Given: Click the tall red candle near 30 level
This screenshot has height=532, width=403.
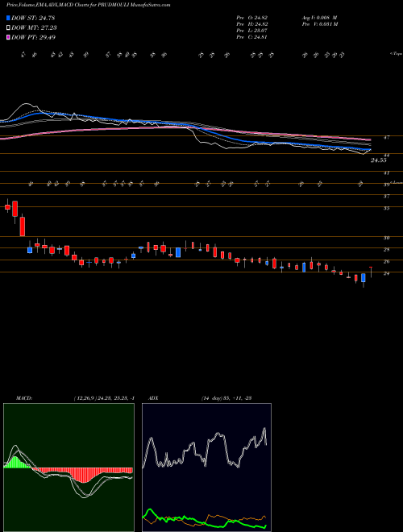Looking at the screenshot, I should pos(22,225).
